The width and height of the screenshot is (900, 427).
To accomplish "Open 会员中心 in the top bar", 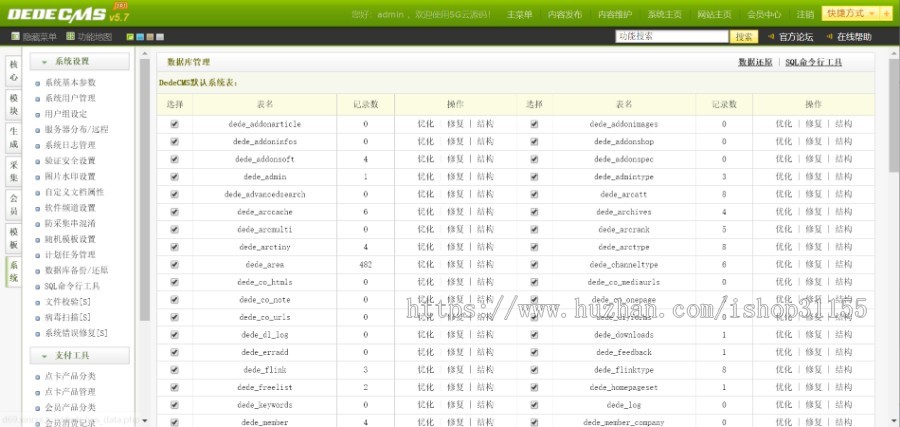I will (764, 15).
